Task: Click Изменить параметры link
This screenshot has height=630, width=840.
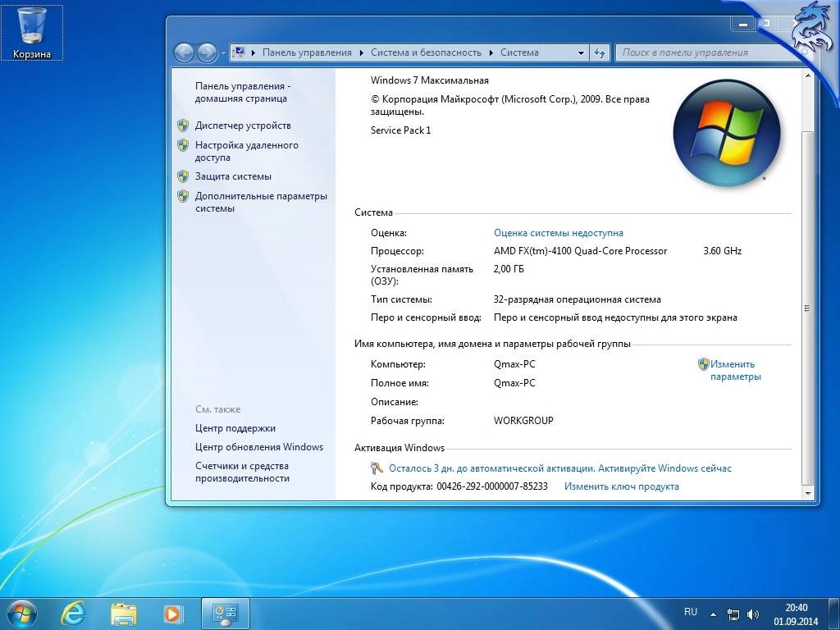Action: coord(736,370)
